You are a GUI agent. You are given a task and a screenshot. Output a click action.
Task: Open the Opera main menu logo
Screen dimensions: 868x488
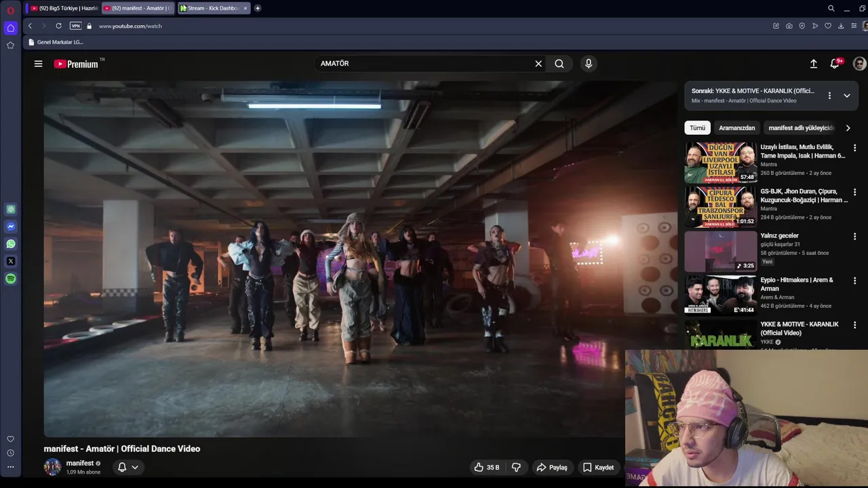(10, 9)
